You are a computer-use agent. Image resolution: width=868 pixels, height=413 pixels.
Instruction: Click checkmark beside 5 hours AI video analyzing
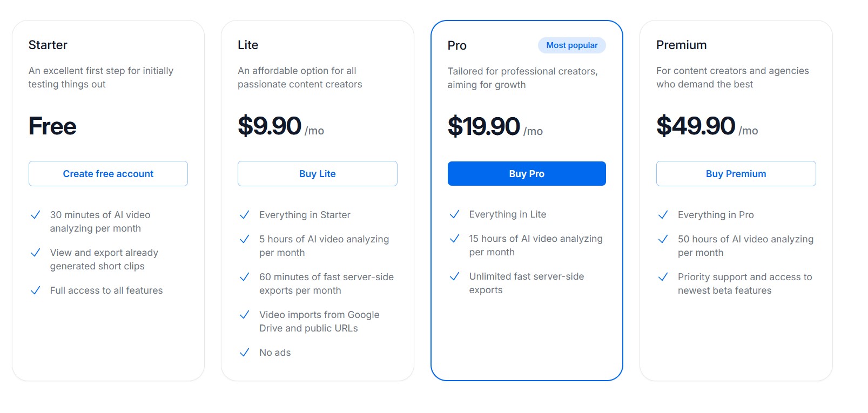point(245,239)
